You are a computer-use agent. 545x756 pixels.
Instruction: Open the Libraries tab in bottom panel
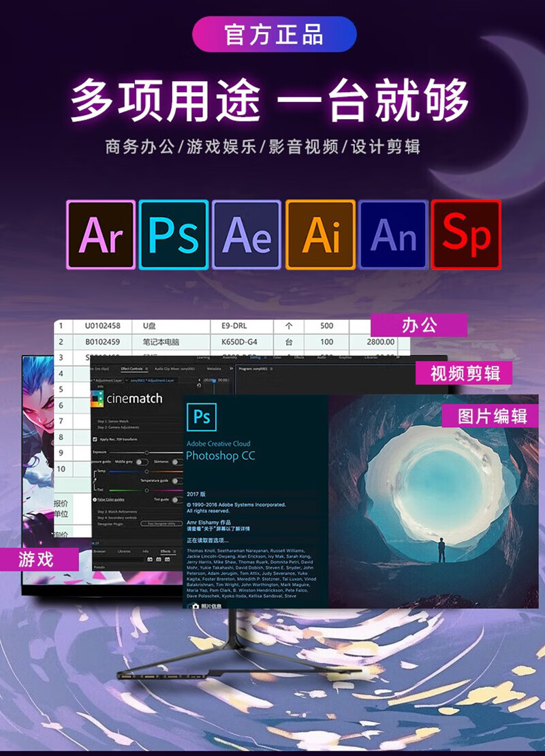tap(124, 550)
